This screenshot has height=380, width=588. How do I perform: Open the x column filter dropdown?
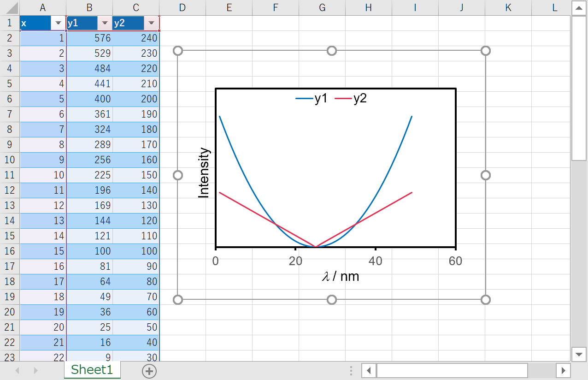point(58,23)
